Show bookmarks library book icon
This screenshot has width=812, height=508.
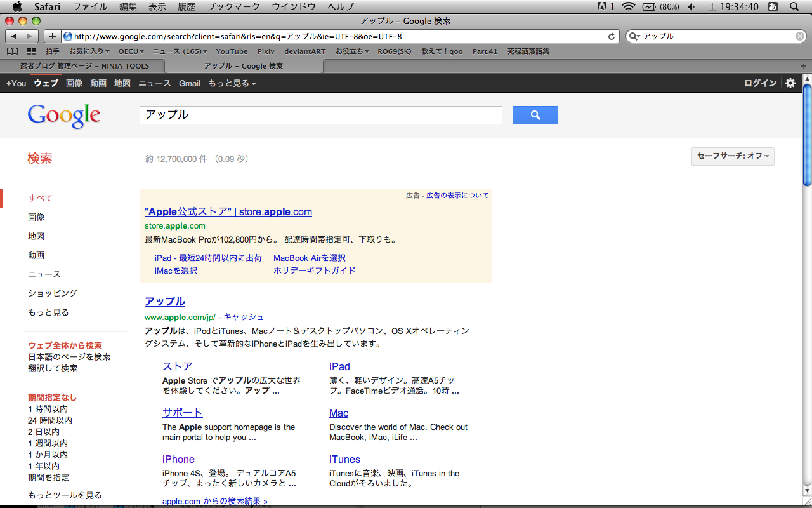click(x=13, y=51)
